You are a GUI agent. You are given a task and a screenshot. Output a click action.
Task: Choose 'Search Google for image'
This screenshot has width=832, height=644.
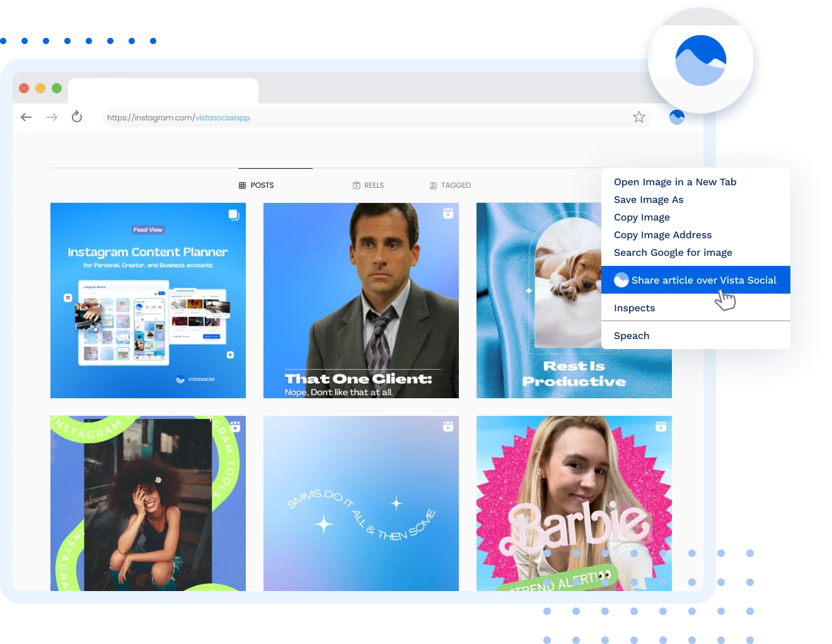point(673,252)
